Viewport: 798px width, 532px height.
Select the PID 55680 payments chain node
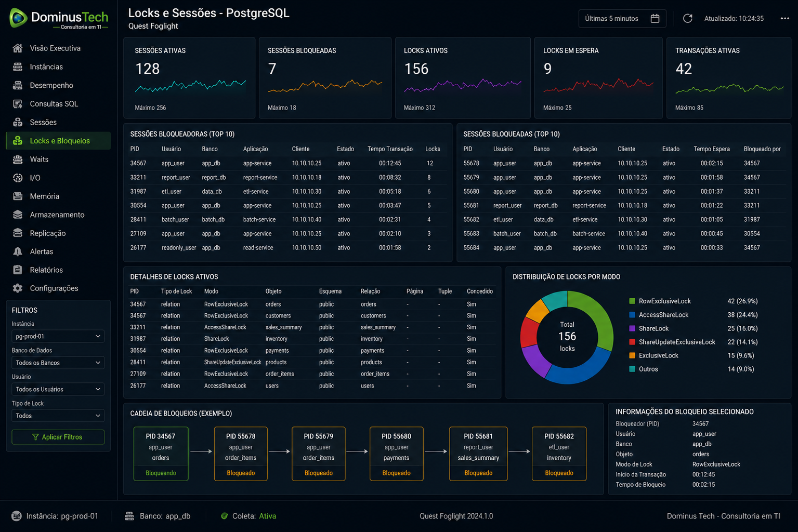(x=396, y=454)
